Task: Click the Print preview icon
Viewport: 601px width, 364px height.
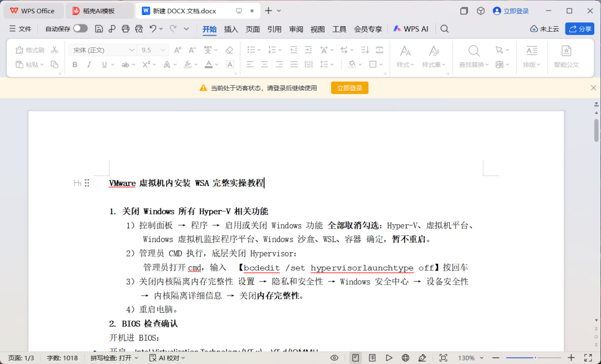Action: [x=139, y=29]
